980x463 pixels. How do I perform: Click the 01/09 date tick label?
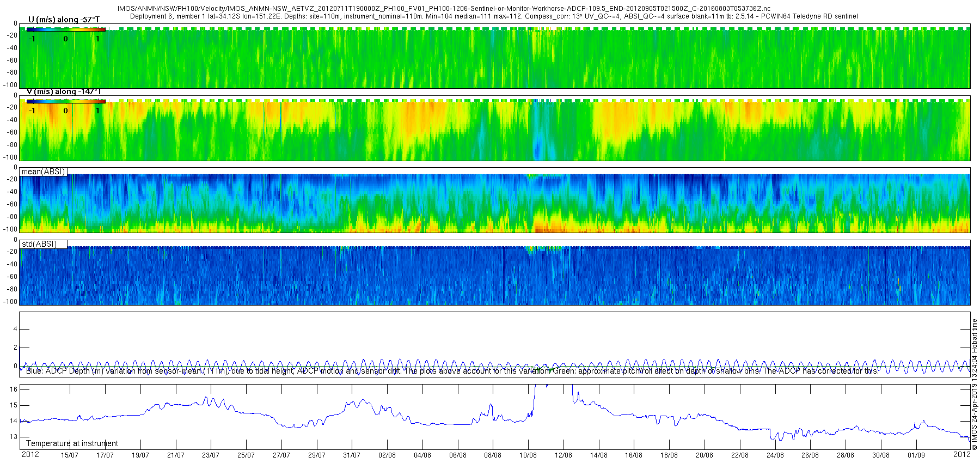click(916, 455)
